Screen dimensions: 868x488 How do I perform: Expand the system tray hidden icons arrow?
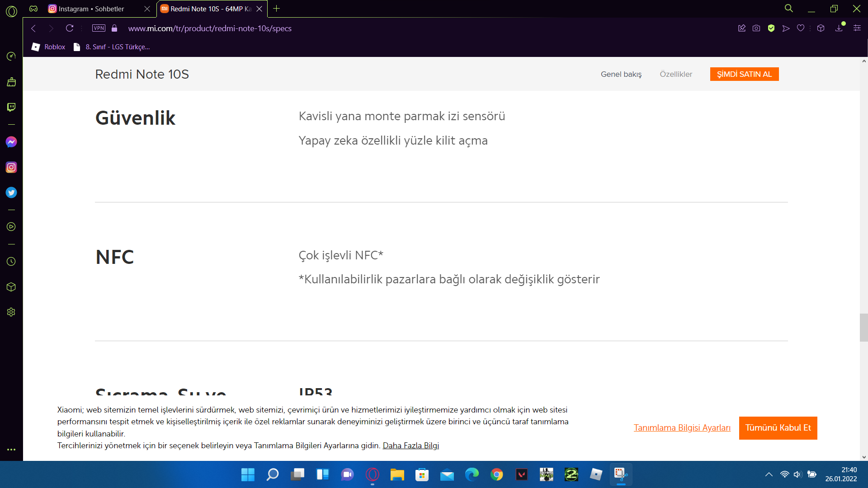(769, 474)
